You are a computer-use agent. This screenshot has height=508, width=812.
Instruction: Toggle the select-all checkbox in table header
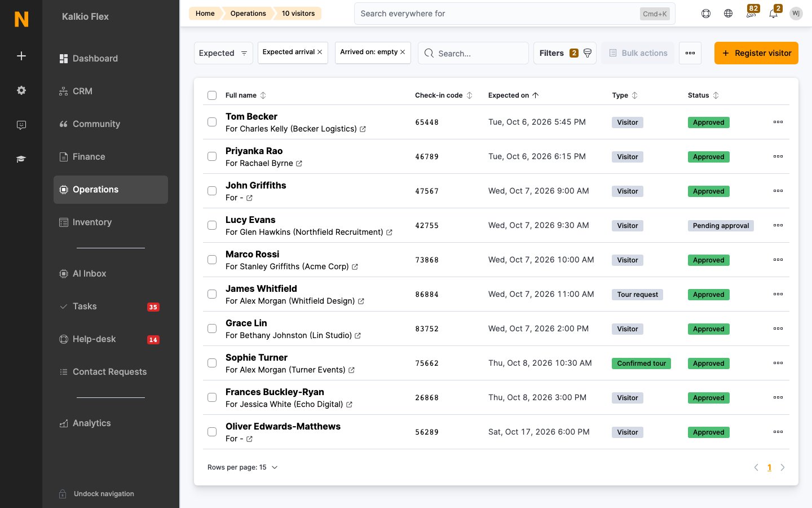click(212, 95)
